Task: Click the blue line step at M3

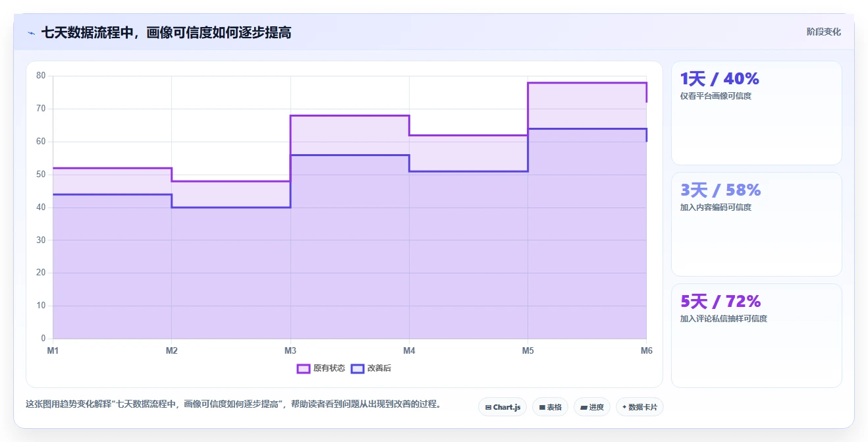Action: pos(290,181)
